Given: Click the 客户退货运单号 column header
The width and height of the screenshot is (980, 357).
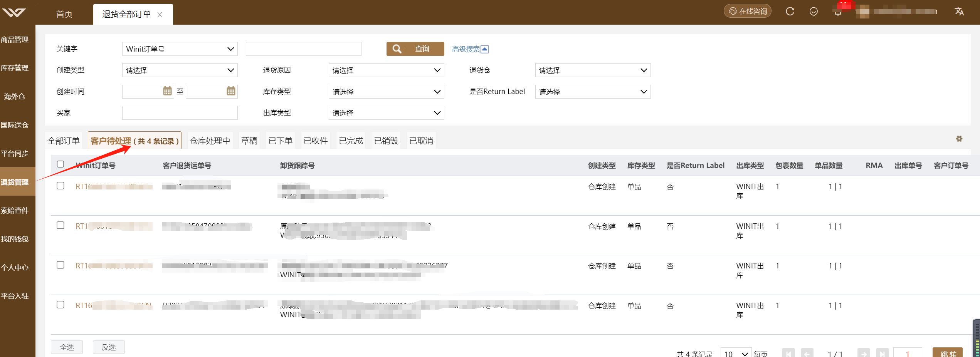Looking at the screenshot, I should click(x=187, y=166).
